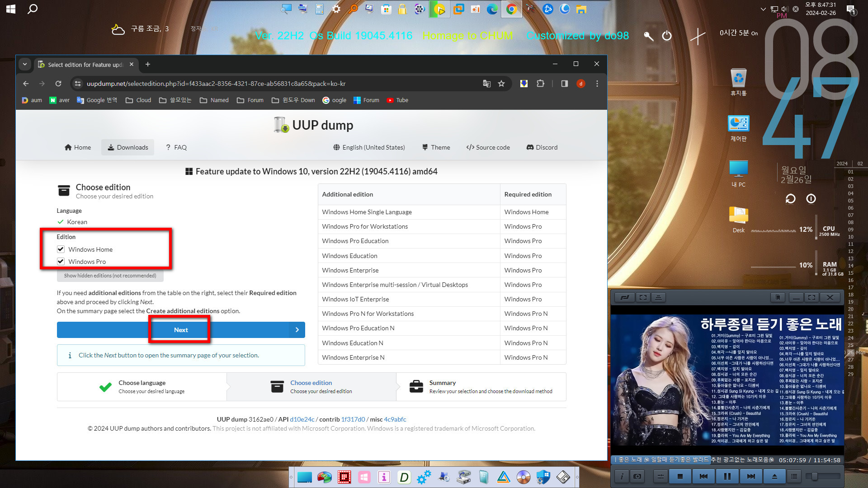Open Chrome Extensions puzzle icon

coord(540,84)
